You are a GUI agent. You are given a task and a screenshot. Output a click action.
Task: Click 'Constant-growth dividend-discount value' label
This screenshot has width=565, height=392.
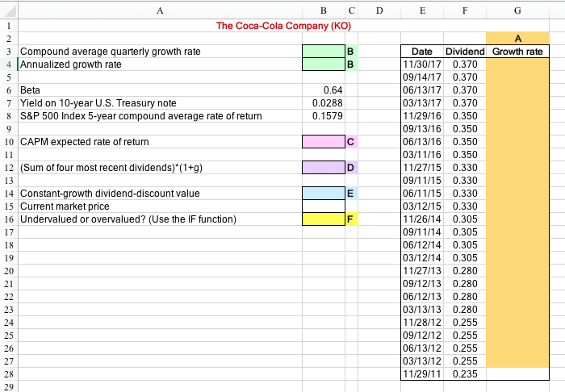(110, 194)
